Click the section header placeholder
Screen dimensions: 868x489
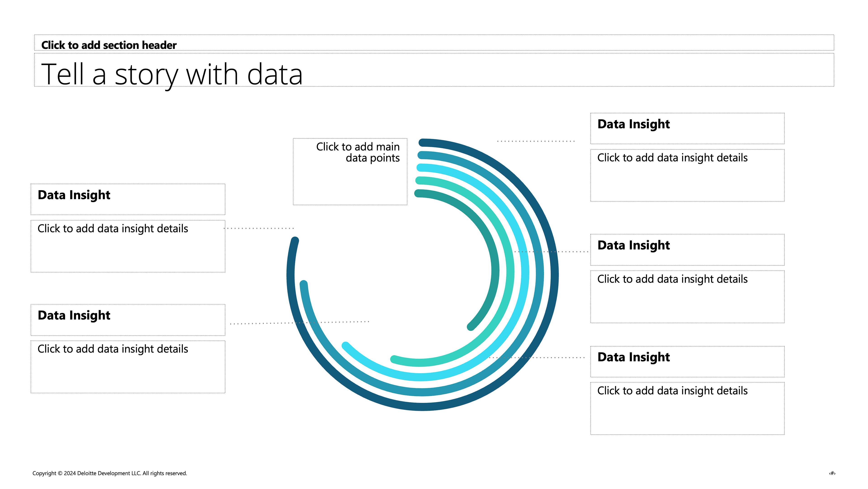coord(434,43)
